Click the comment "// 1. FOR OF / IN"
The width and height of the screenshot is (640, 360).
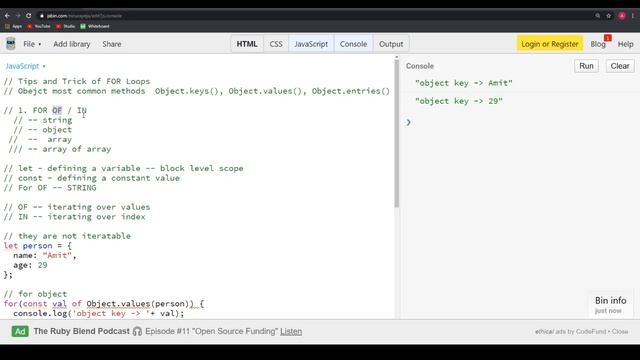click(45, 110)
